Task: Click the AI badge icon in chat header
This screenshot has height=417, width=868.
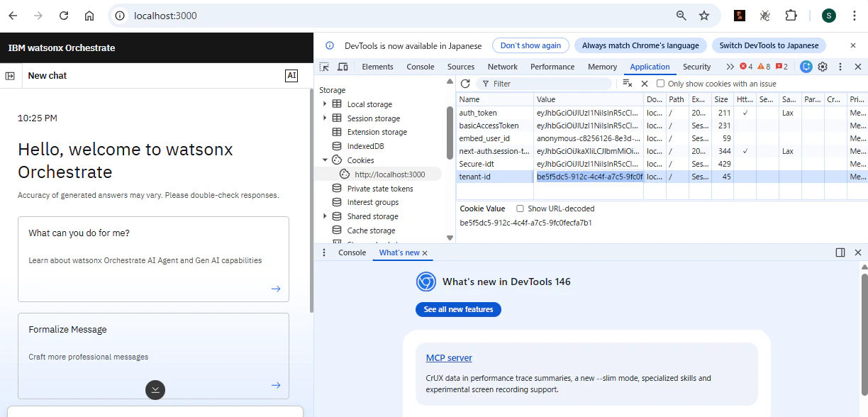Action: [x=291, y=76]
